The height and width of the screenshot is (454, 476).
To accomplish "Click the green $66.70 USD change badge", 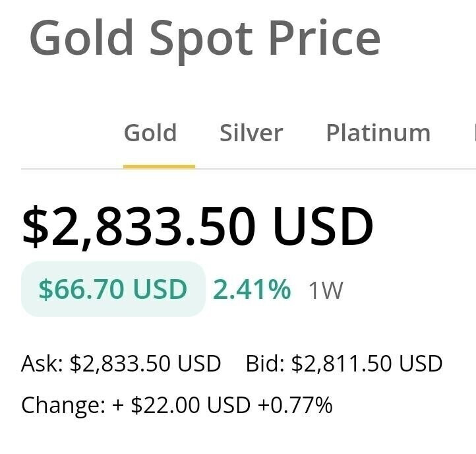I will pos(113,289).
